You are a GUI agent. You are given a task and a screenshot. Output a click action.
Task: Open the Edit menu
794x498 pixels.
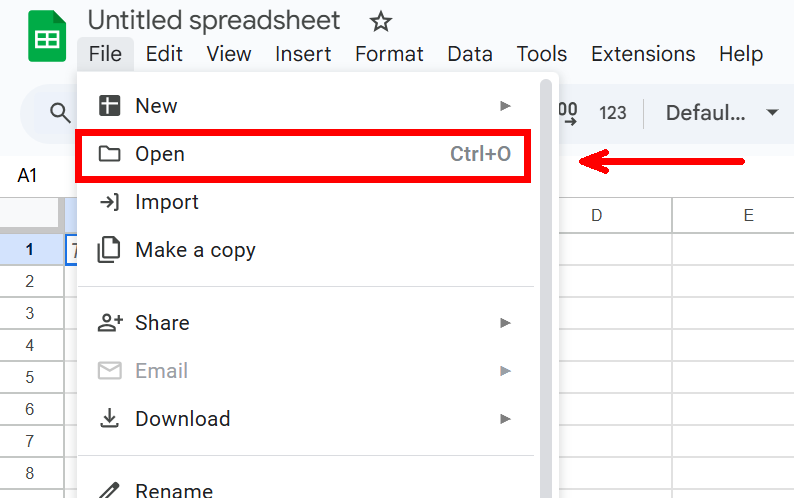pos(164,54)
